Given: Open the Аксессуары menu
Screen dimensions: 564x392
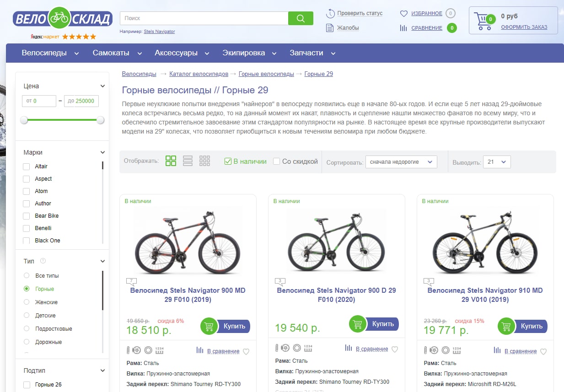Looking at the screenshot, I should coord(182,53).
